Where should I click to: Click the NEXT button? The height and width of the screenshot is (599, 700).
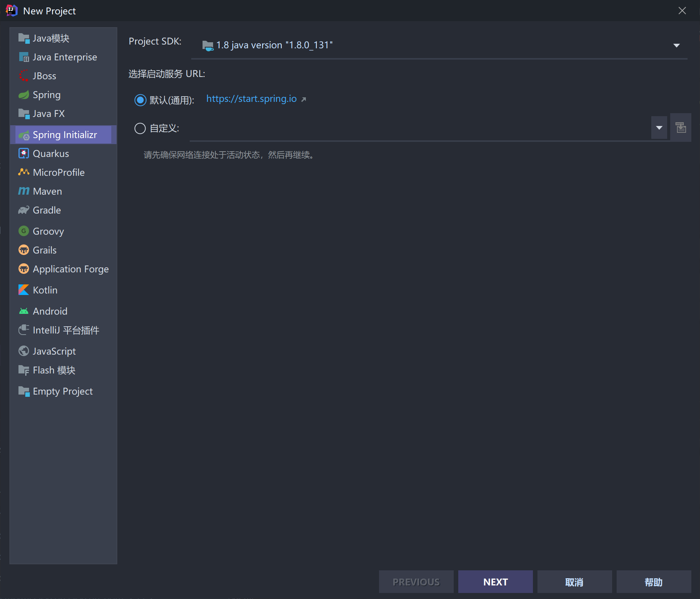click(x=495, y=582)
